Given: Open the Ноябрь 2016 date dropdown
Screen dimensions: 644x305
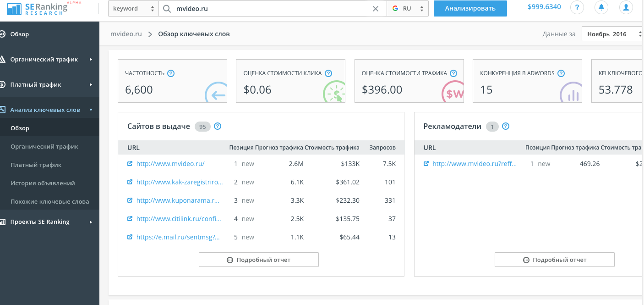Looking at the screenshot, I should [x=612, y=34].
